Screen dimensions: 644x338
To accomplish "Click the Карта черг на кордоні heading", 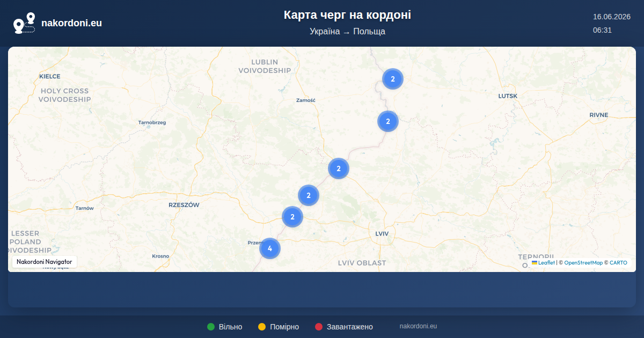I will point(347,15).
